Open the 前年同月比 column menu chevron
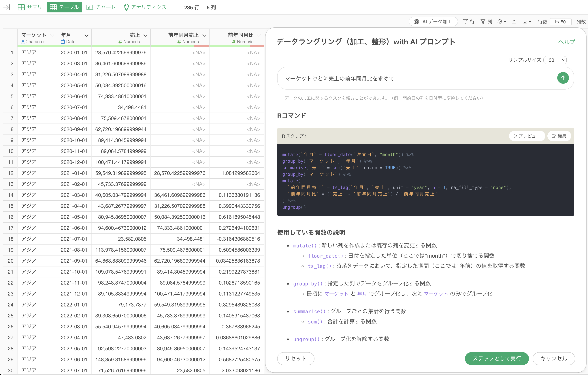The image size is (588, 375). (259, 35)
